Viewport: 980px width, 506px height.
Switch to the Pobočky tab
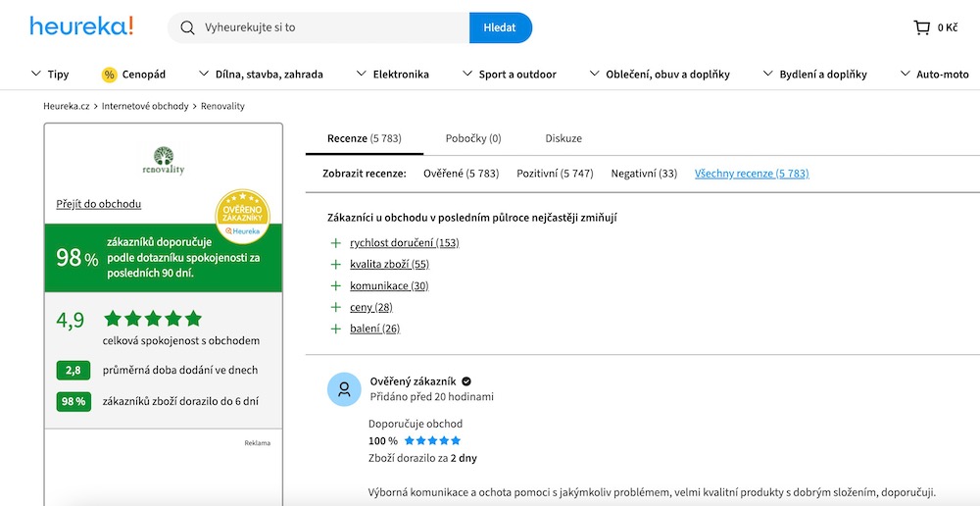click(x=472, y=138)
